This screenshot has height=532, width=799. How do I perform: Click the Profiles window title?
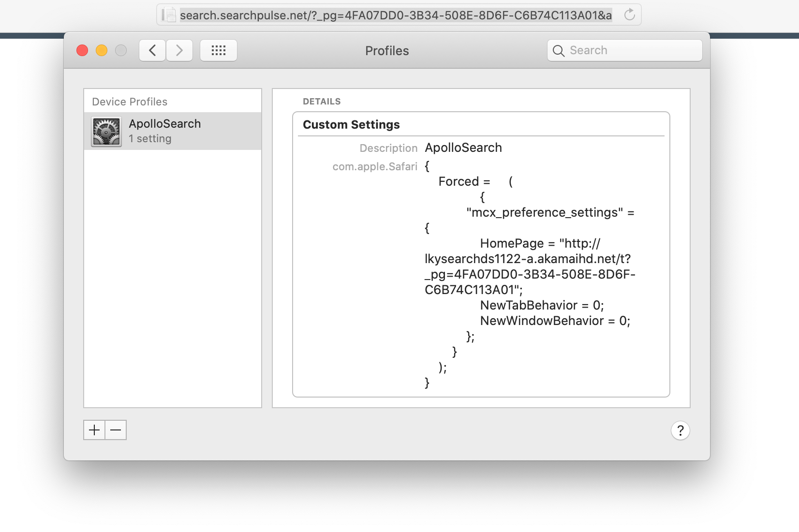[x=387, y=51]
